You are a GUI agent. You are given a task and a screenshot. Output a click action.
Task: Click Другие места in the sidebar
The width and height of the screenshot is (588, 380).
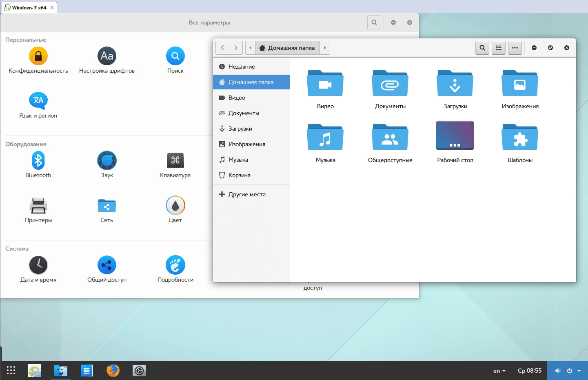[251, 194]
